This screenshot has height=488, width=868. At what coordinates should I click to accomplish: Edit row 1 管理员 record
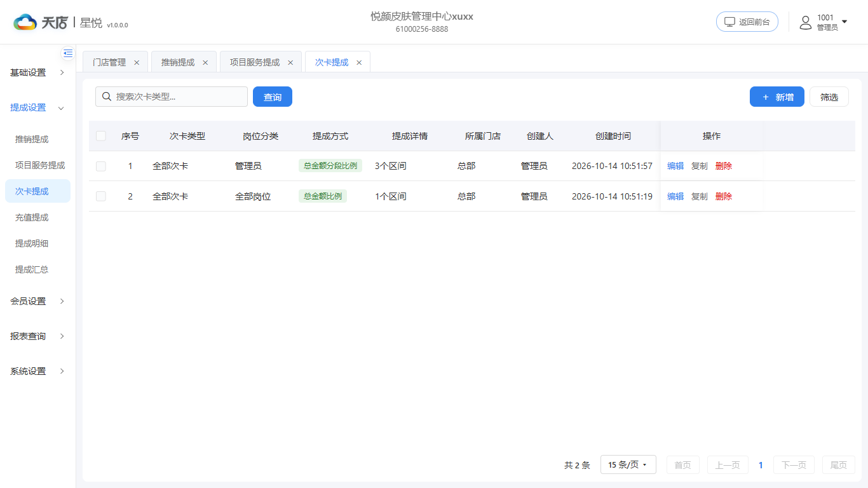[x=675, y=166]
